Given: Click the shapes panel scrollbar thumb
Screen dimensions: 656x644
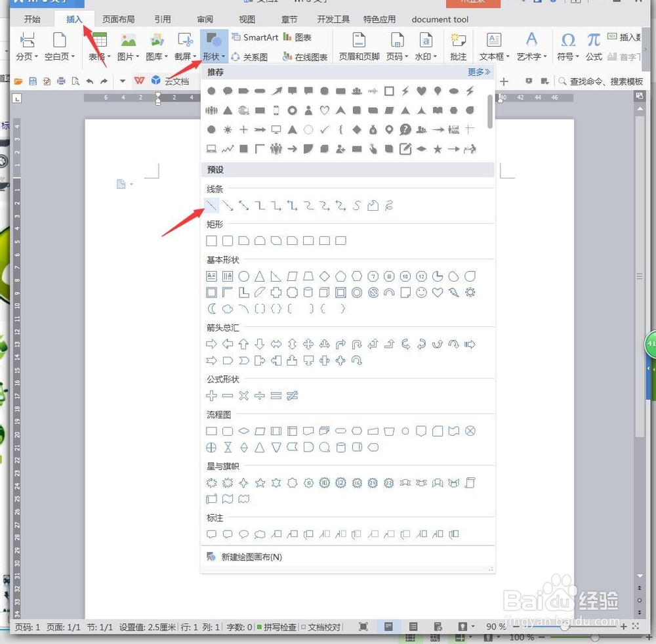Looking at the screenshot, I should tap(490, 112).
